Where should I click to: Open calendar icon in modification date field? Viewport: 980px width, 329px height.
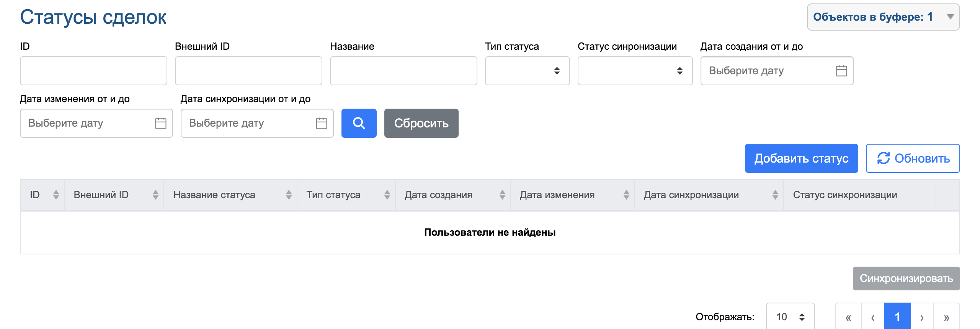[160, 123]
